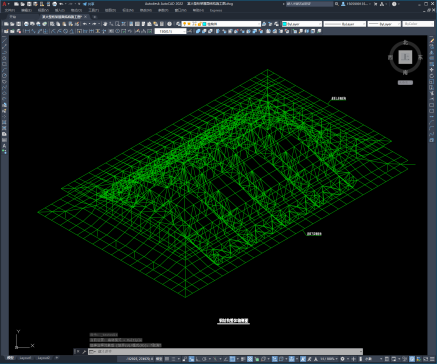Click ViewCube top face 上
The image size is (437, 364).
[405, 57]
